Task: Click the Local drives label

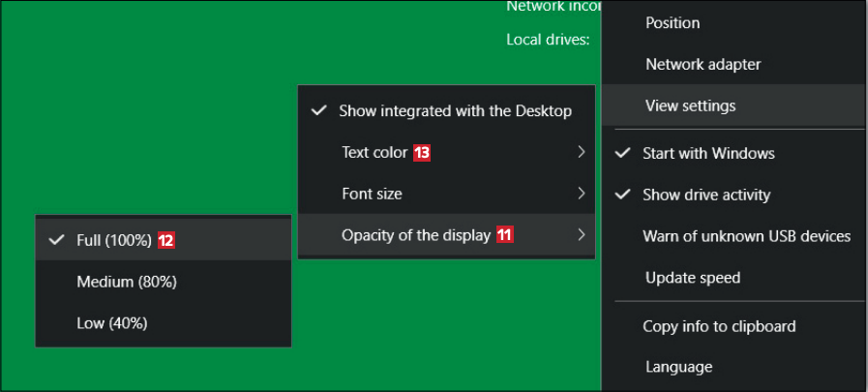Action: click(x=547, y=40)
